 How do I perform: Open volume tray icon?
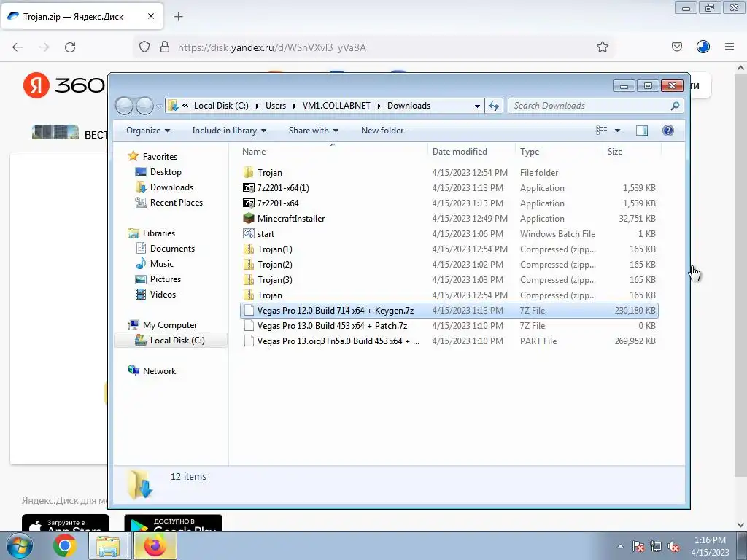[x=673, y=547]
